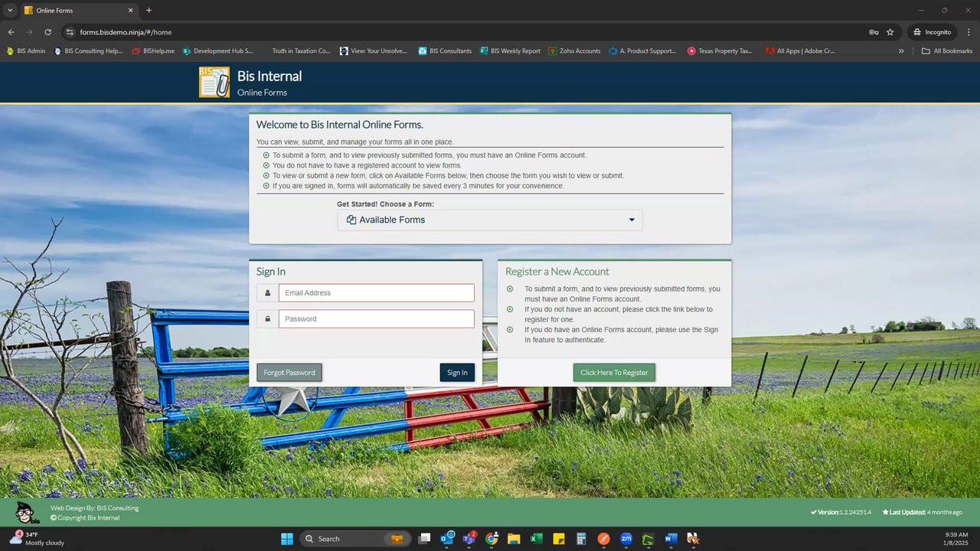Open Sticky Notes from the taskbar
The height and width of the screenshot is (551, 980).
point(559,539)
